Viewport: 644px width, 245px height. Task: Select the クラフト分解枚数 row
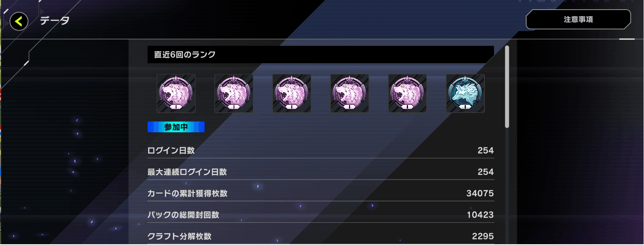tap(321, 236)
